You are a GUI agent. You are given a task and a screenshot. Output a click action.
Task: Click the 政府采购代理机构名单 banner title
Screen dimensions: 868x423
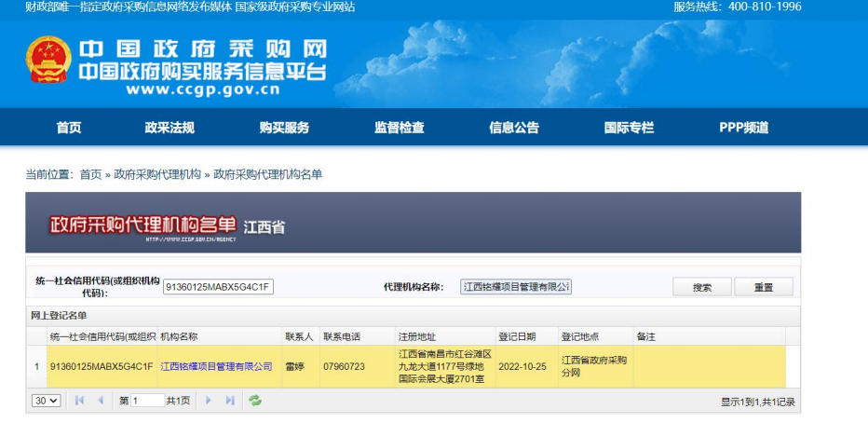pyautogui.click(x=143, y=225)
